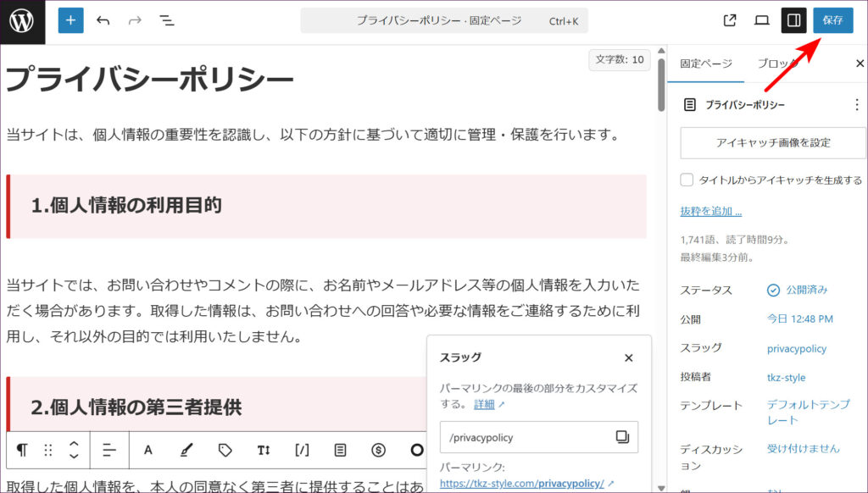Undo the last edit
868x493 pixels.
coord(103,20)
